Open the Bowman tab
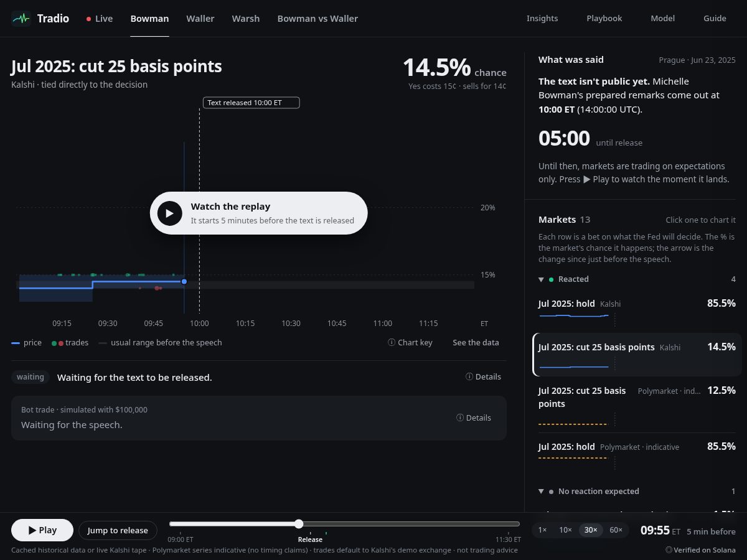This screenshot has height=560, width=747. (149, 19)
